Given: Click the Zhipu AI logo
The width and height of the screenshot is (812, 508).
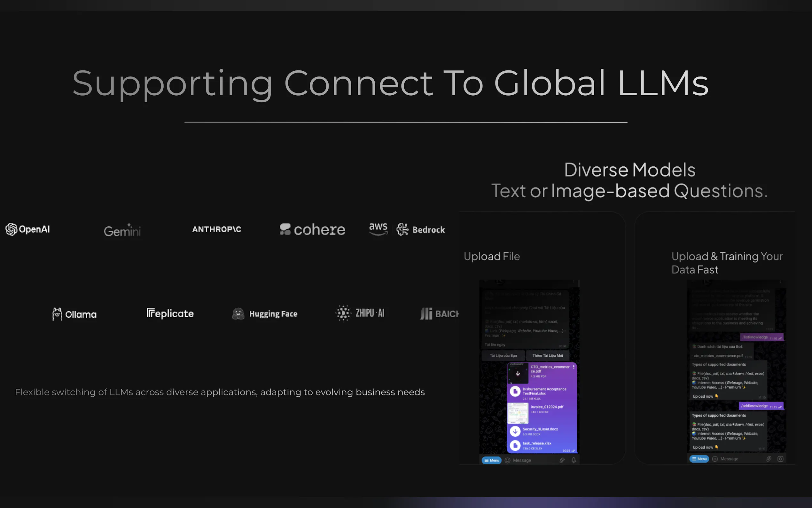Looking at the screenshot, I should click(x=360, y=313).
